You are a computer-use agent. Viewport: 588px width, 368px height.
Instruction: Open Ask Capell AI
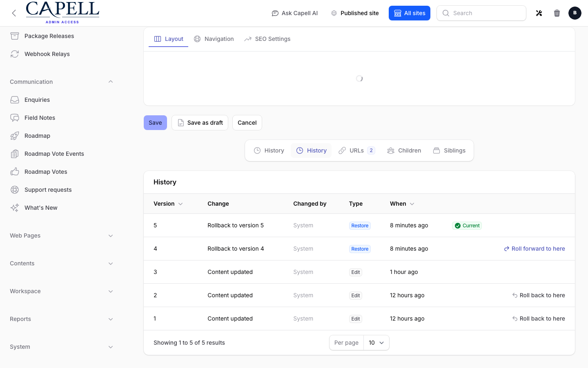click(295, 13)
